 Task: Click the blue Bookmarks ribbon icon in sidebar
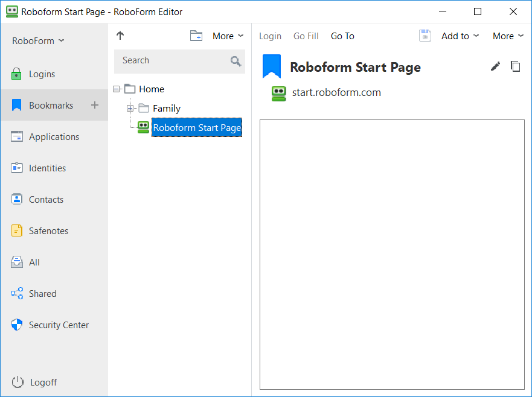(16, 105)
